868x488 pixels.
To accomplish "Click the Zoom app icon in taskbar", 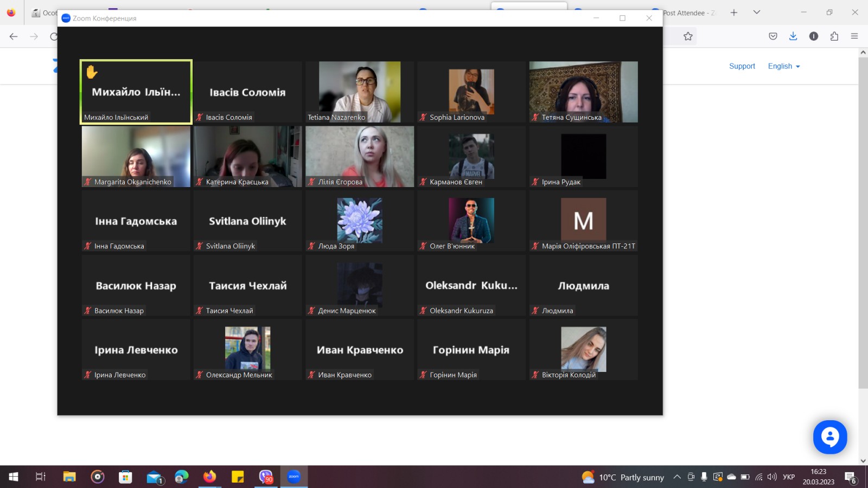I will pyautogui.click(x=293, y=477).
